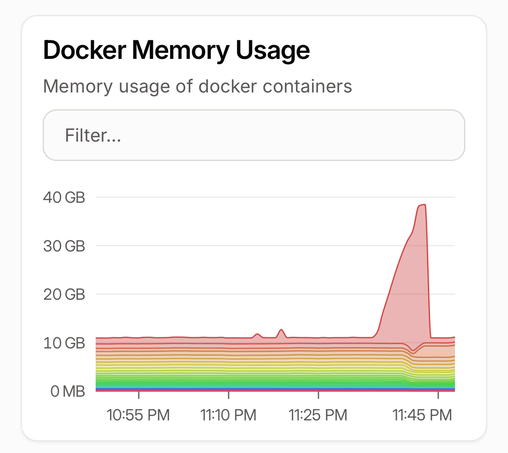The height and width of the screenshot is (453, 508).
Task: Click the 40 GB axis label
Action: pyautogui.click(x=64, y=197)
